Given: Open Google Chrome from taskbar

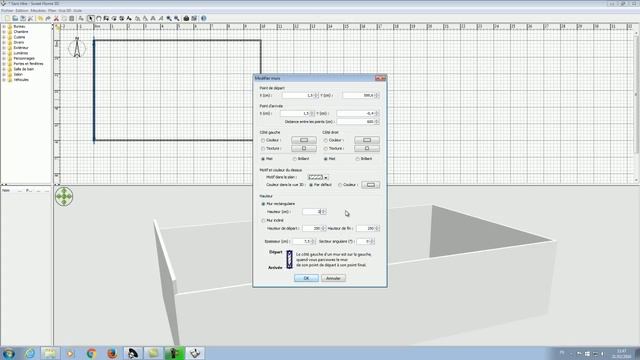Looking at the screenshot, I should click(91, 353).
